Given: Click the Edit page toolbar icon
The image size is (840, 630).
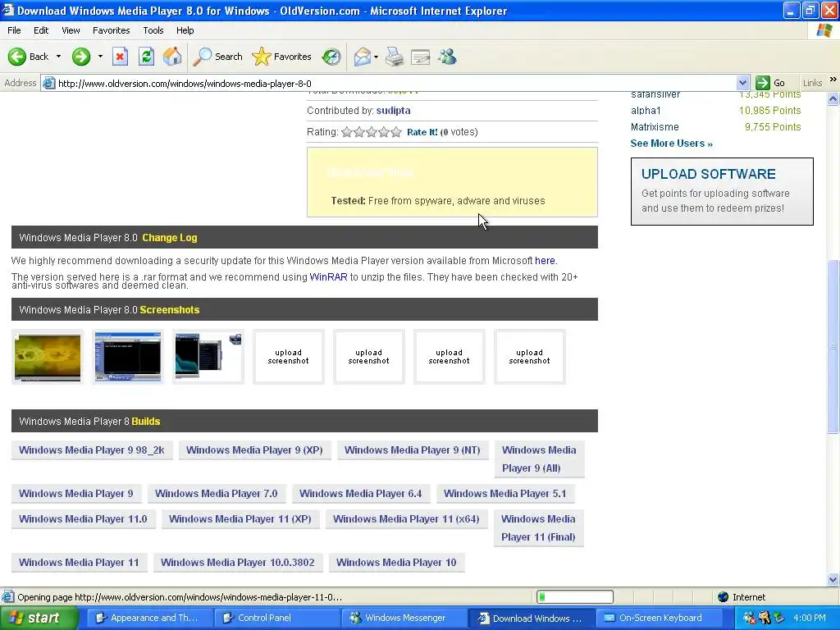Looking at the screenshot, I should point(421,57).
